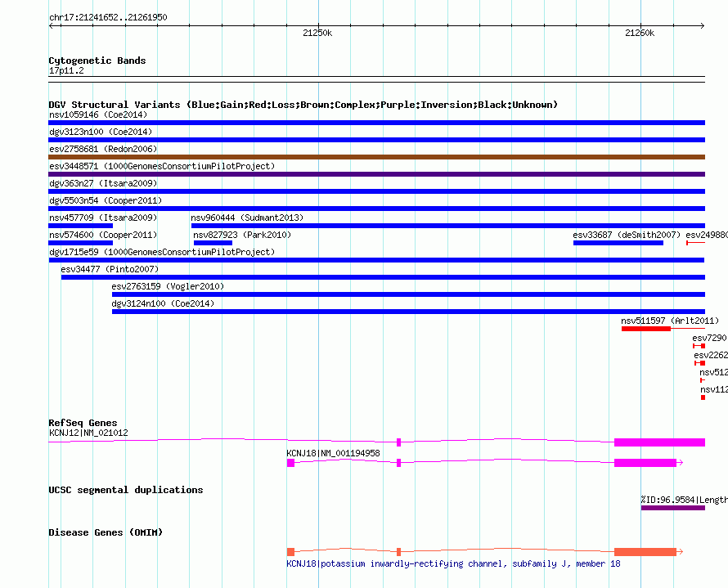Click the short nsv827923 (Park2010) gain bar

click(213, 243)
